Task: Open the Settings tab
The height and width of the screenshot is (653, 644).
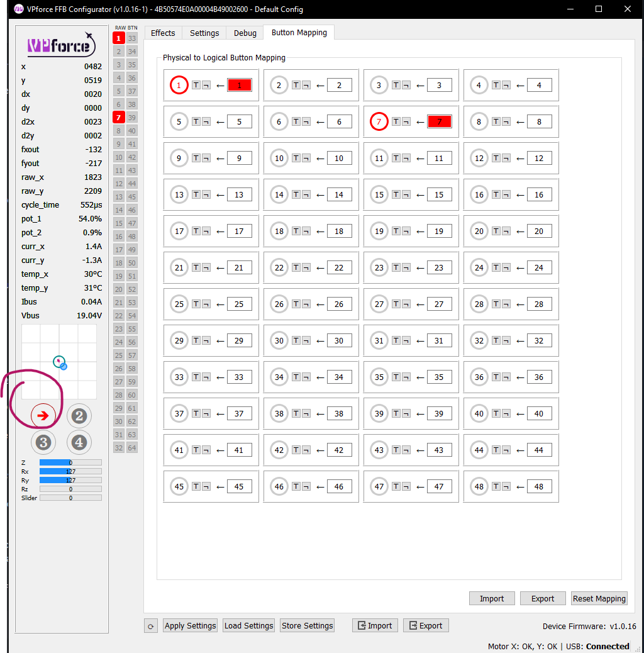Action: coord(204,33)
